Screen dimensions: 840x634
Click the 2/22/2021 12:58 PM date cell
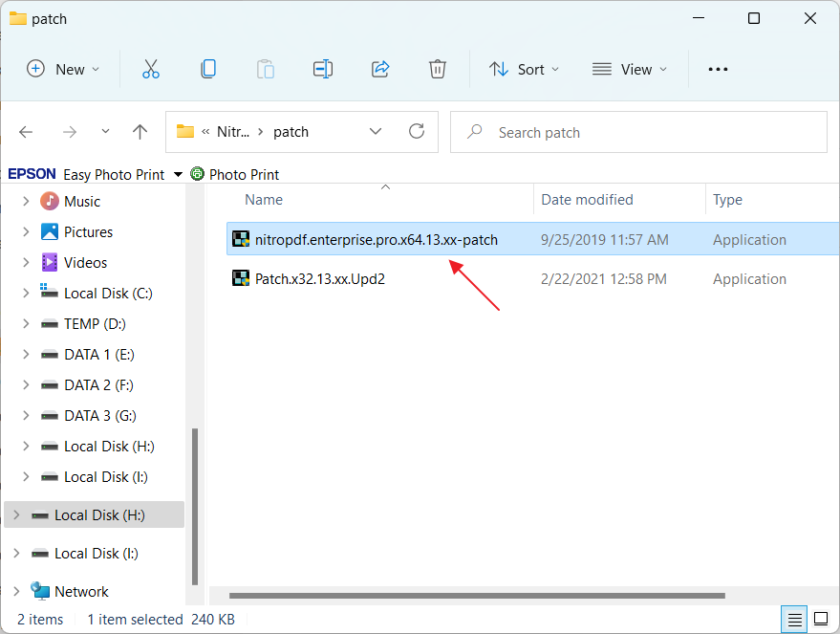pos(603,278)
